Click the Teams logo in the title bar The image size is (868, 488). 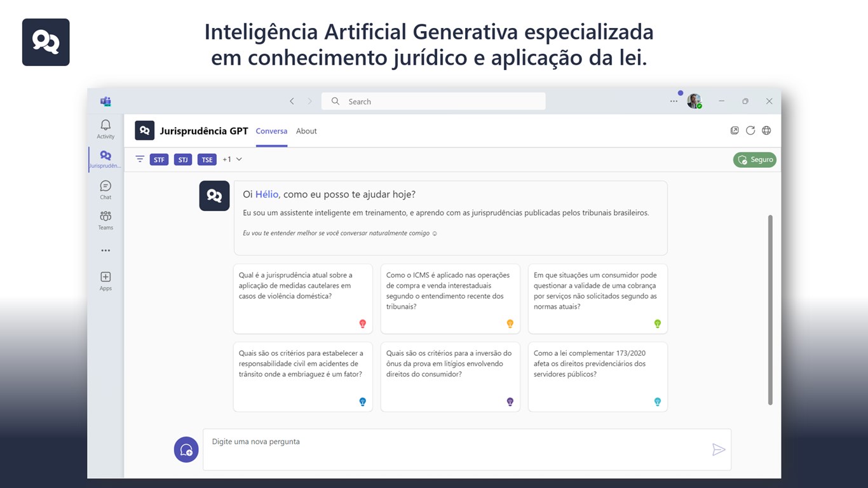pos(105,101)
